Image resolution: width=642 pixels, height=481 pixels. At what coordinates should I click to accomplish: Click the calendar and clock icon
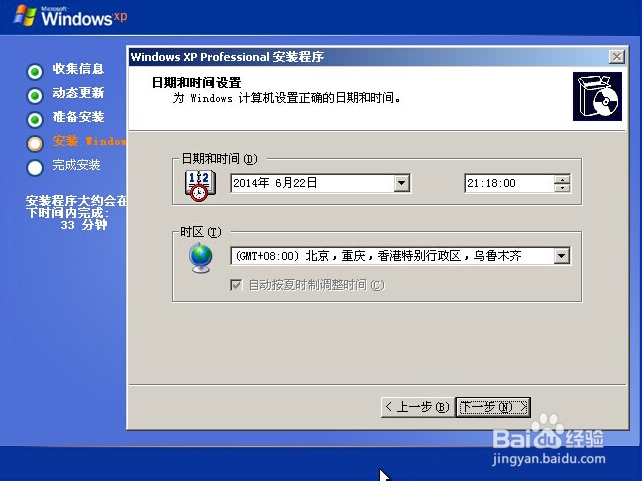pos(200,185)
